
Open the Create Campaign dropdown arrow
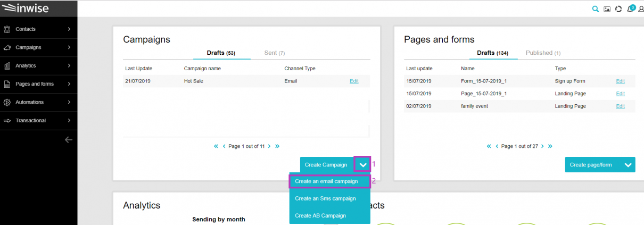pyautogui.click(x=362, y=164)
